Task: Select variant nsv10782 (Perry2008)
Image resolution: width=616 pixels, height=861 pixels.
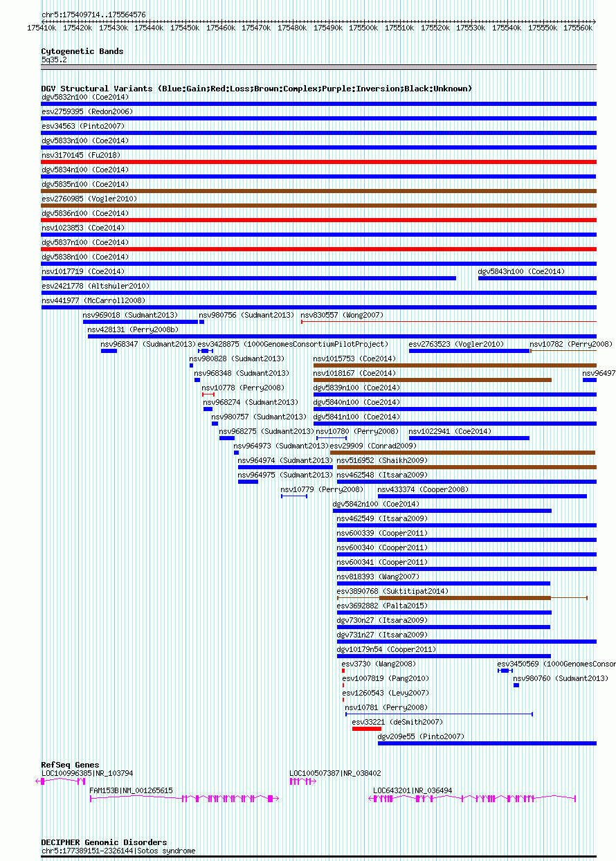Action: (x=563, y=351)
